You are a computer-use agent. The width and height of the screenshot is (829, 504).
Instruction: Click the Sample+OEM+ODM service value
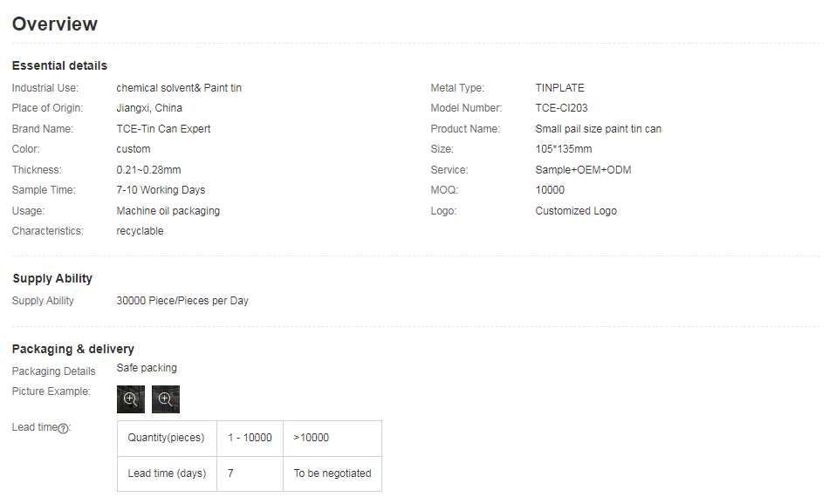pos(583,170)
